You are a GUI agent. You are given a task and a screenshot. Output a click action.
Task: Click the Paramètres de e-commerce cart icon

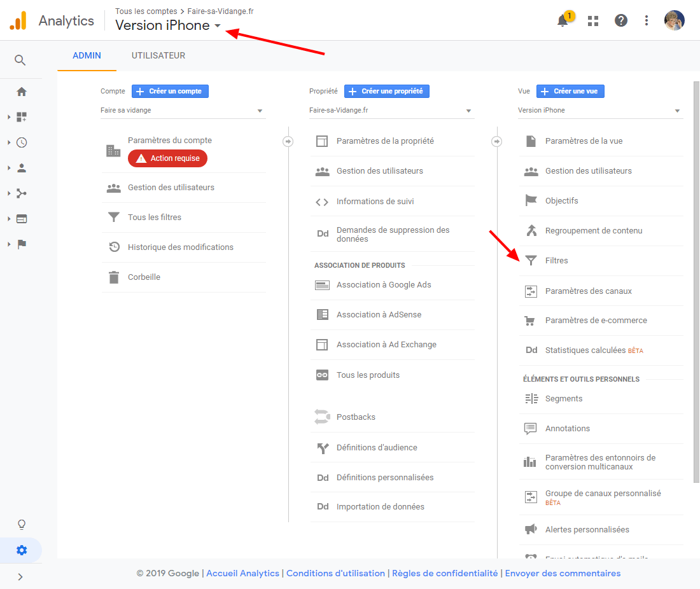click(x=530, y=321)
